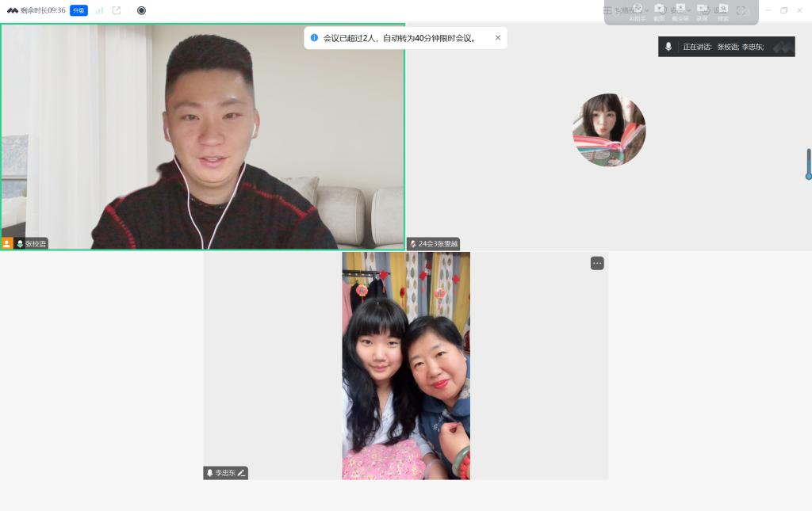Click the blue slider handle on right edge
This screenshot has width=812, height=511.
coord(808,176)
